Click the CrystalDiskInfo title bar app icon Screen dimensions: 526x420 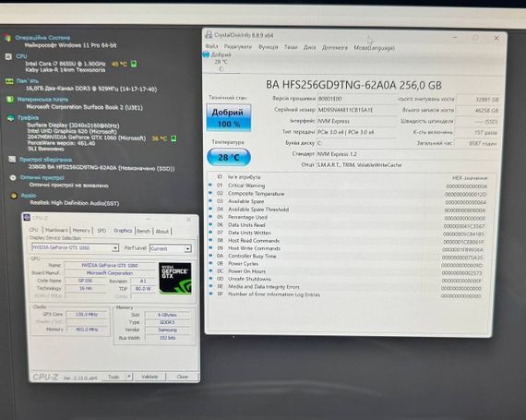[209, 34]
